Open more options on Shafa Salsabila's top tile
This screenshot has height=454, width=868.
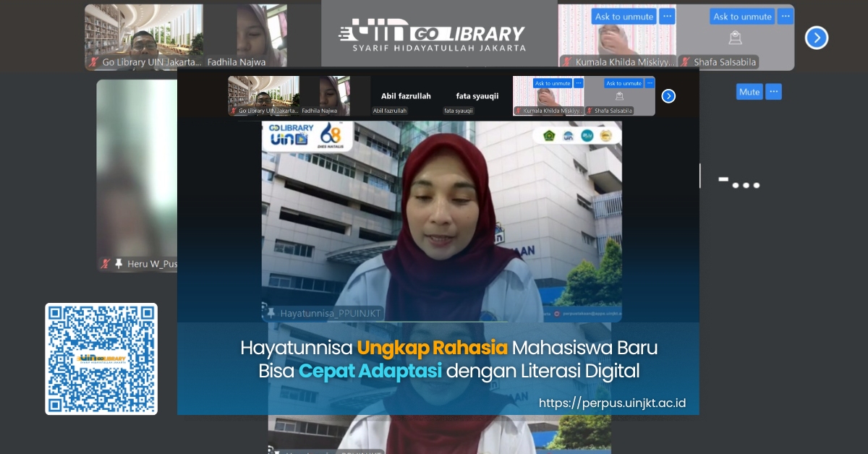coord(786,16)
